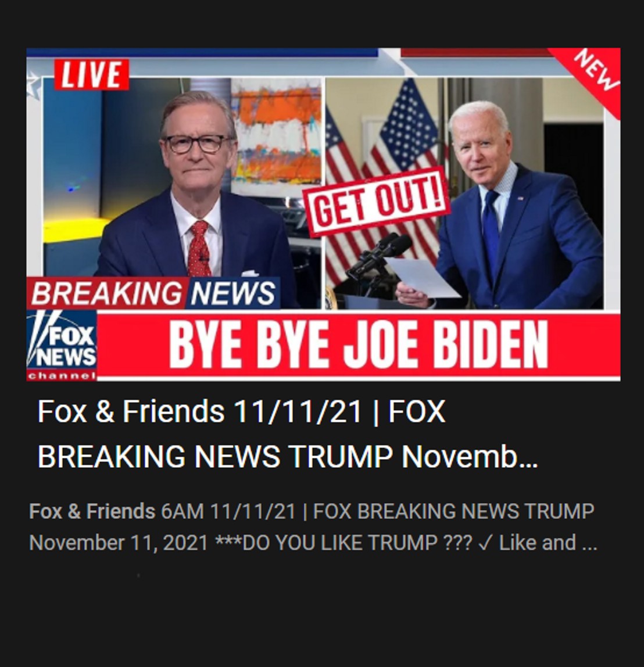Expand truncated 'Like and ...' description ending

548,543
